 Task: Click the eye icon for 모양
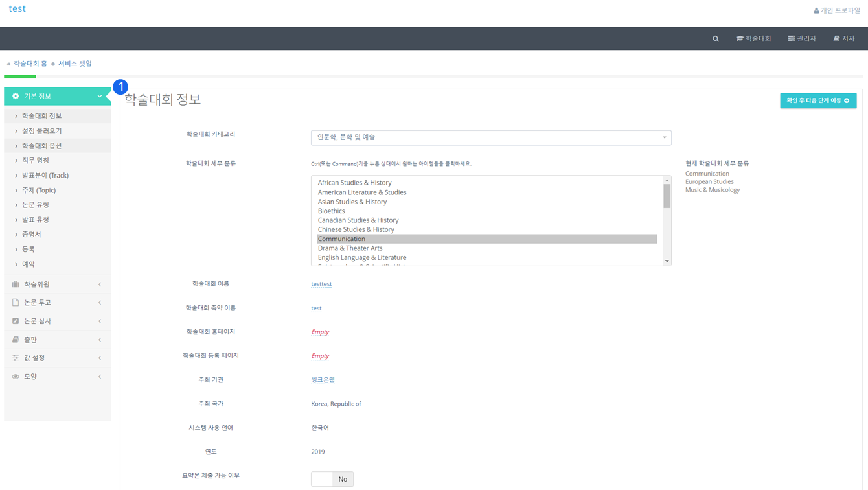16,377
